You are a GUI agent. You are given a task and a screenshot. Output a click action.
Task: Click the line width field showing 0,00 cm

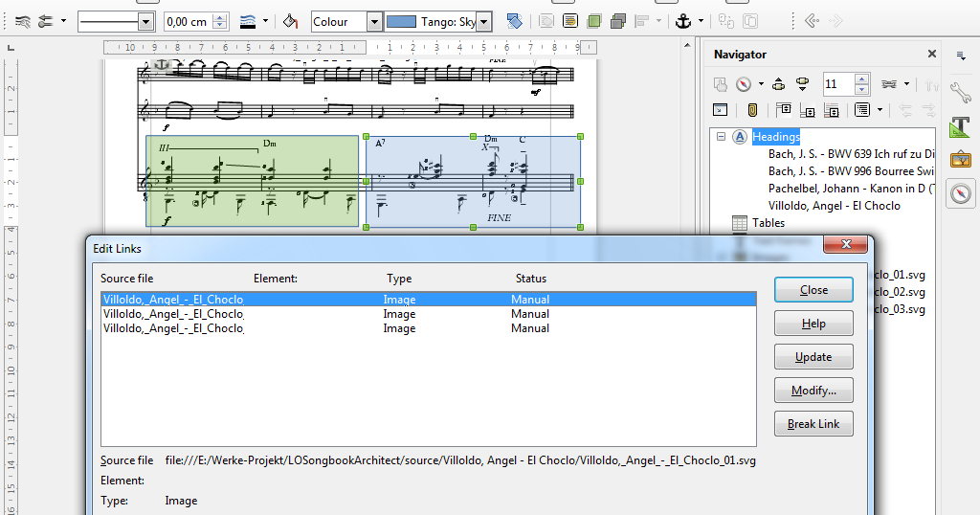pos(189,22)
